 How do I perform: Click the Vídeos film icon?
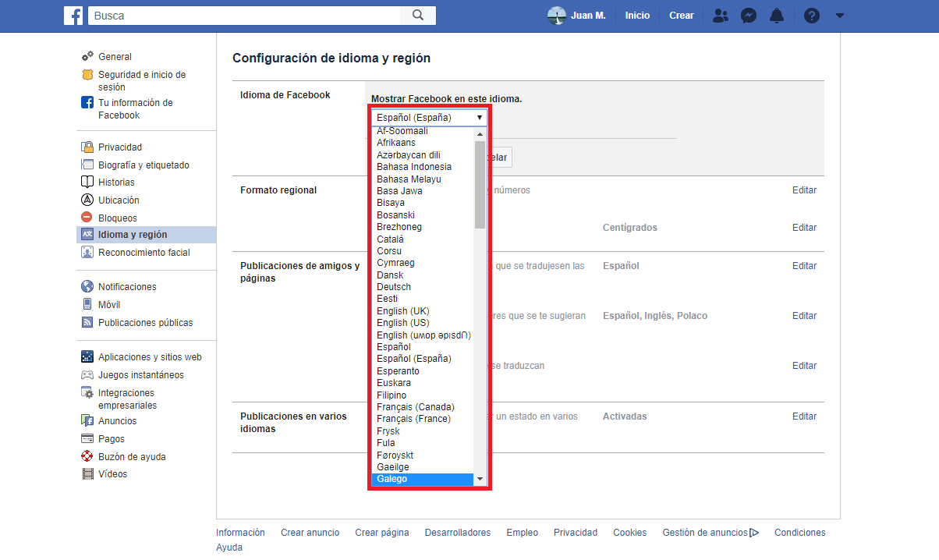click(x=87, y=473)
